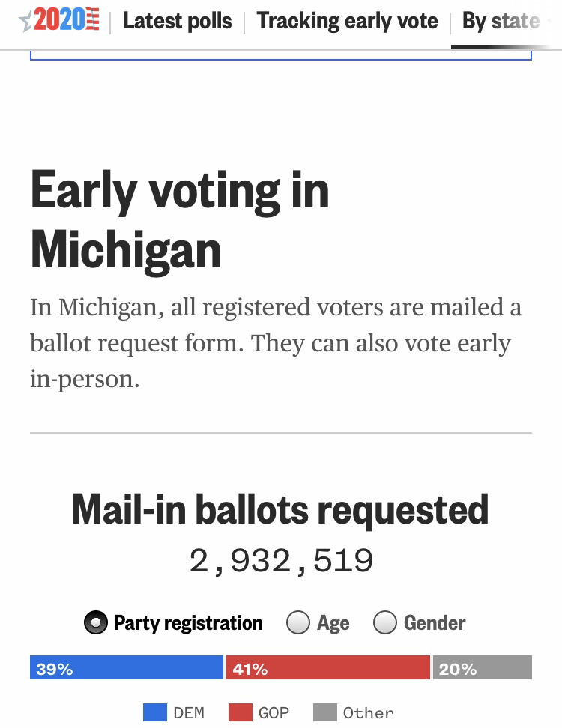
Task: Click the red 41% GOP bar segment
Action: [328, 667]
